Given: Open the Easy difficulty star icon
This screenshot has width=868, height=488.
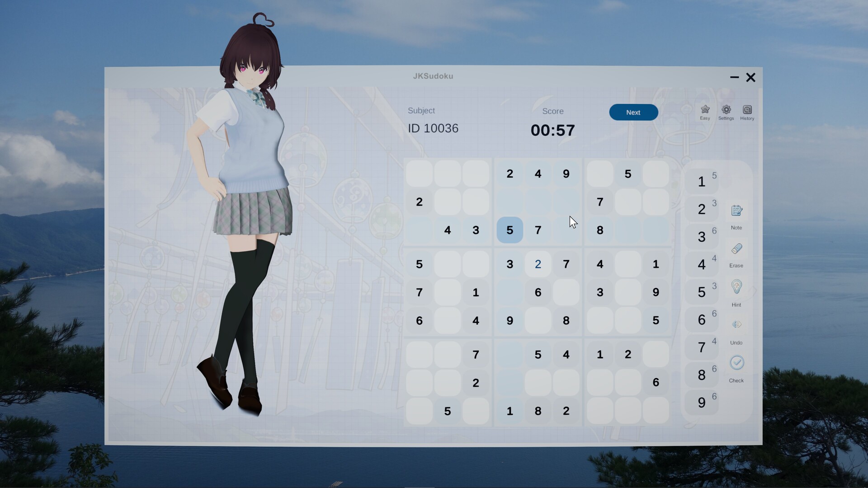Looking at the screenshot, I should (705, 110).
